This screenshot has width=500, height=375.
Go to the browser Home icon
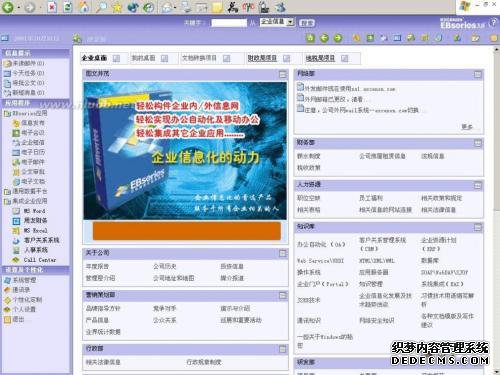[84, 7]
